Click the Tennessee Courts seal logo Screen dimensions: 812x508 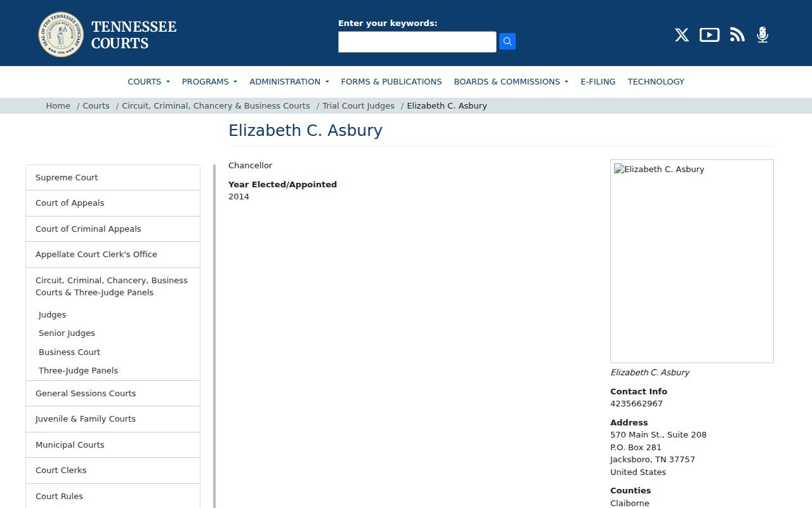click(61, 34)
